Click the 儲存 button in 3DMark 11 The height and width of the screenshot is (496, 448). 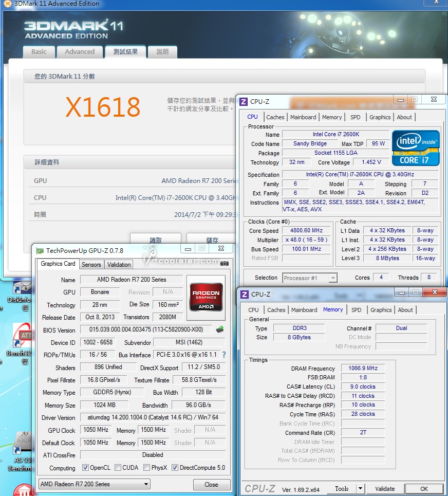pyautogui.click(x=212, y=240)
